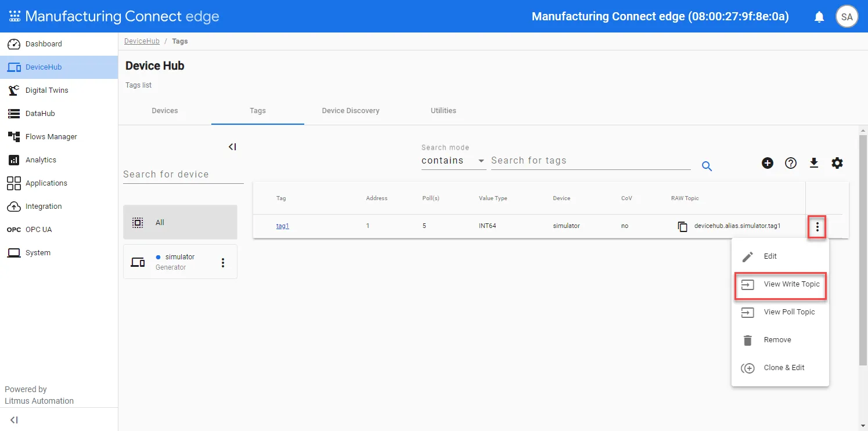Select the All devices filter
The width and height of the screenshot is (868, 431).
[180, 222]
